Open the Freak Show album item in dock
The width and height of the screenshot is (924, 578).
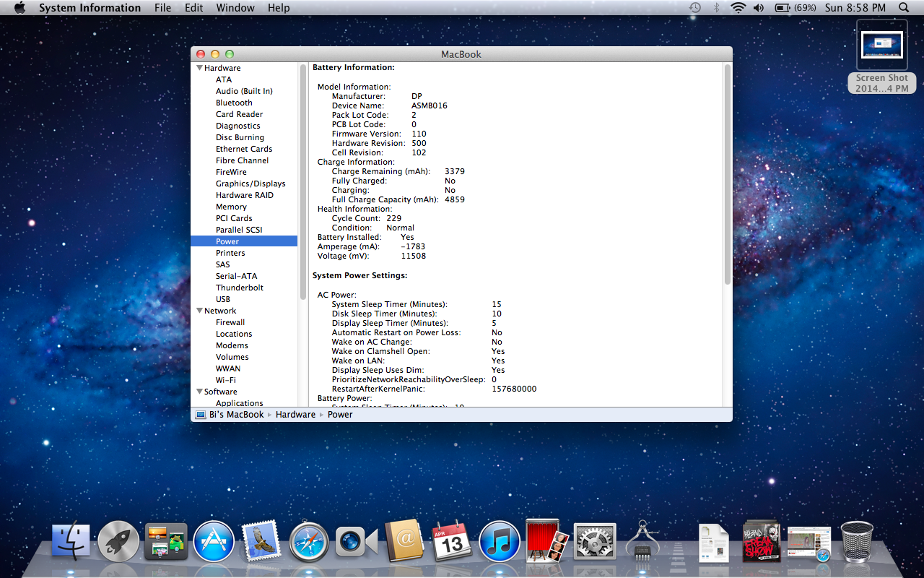coord(762,542)
